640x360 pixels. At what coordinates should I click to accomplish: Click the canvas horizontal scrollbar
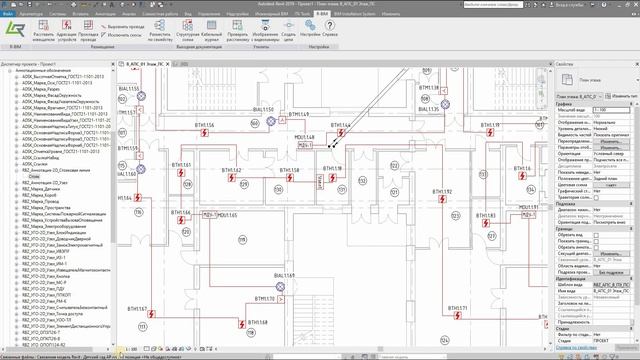point(380,349)
